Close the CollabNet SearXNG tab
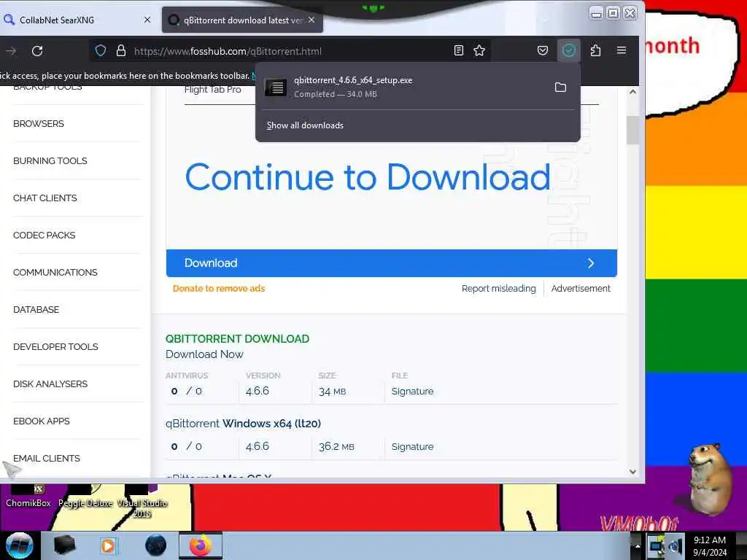 click(x=147, y=20)
